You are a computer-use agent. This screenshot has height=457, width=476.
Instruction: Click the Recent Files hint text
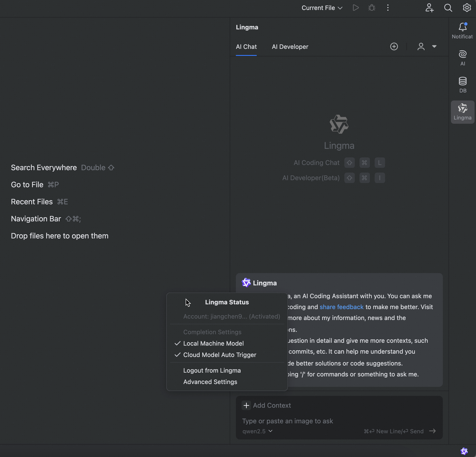[x=32, y=201]
